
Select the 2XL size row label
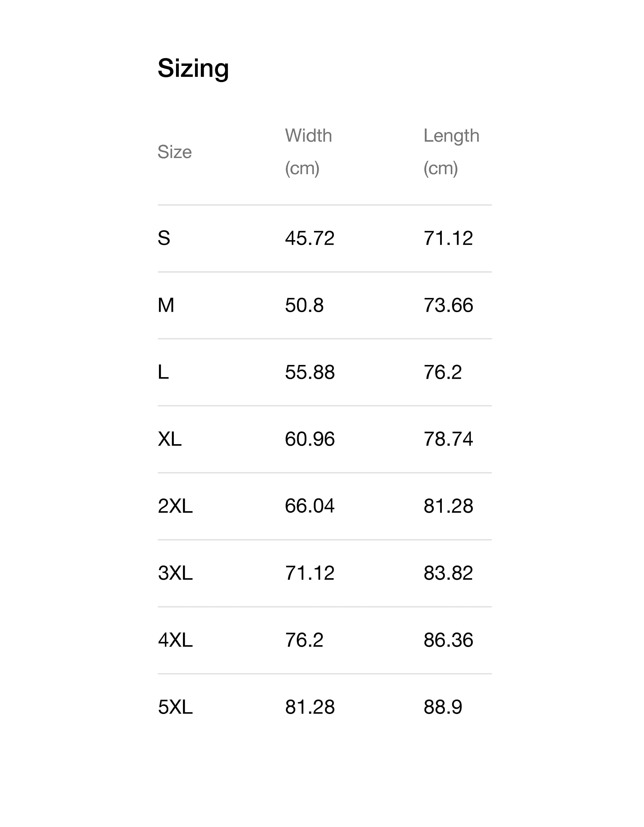point(175,506)
